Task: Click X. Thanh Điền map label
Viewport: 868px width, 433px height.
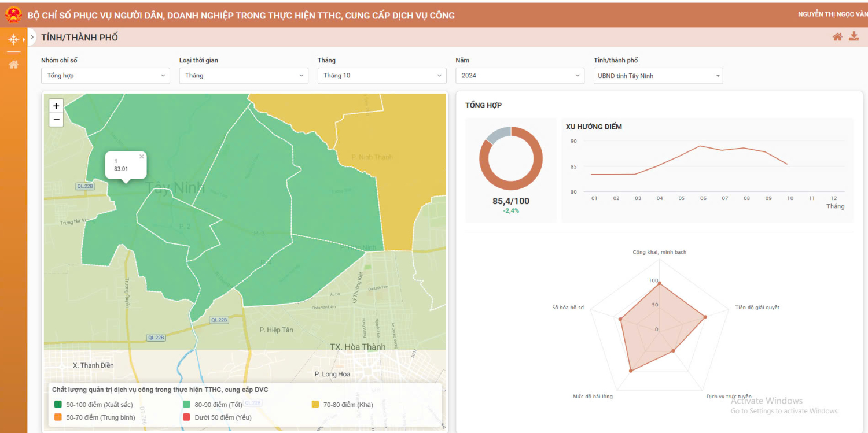Action: (93, 365)
